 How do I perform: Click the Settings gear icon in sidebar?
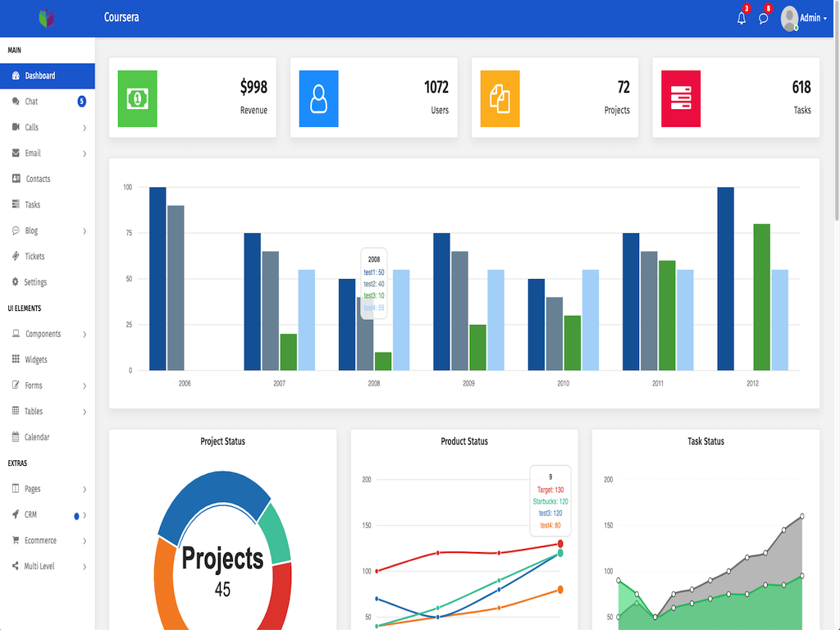click(x=15, y=282)
